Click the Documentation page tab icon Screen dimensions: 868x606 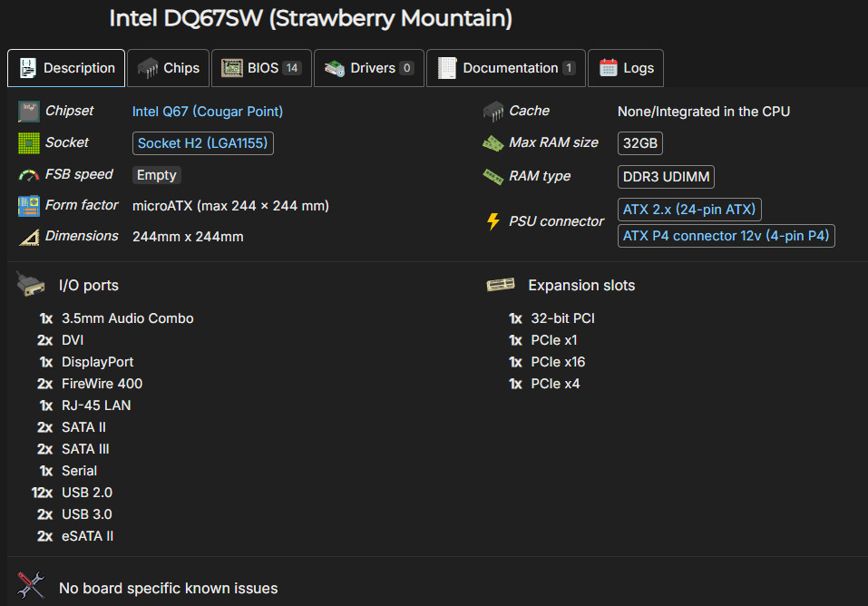(447, 67)
